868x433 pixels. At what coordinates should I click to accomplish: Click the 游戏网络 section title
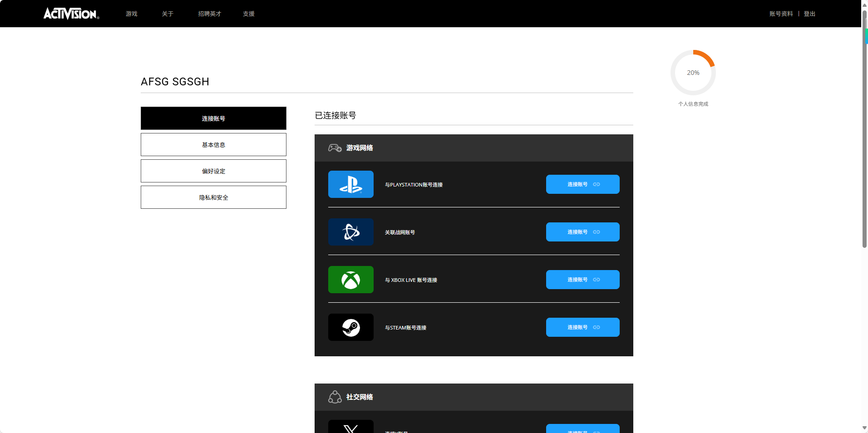(360, 148)
